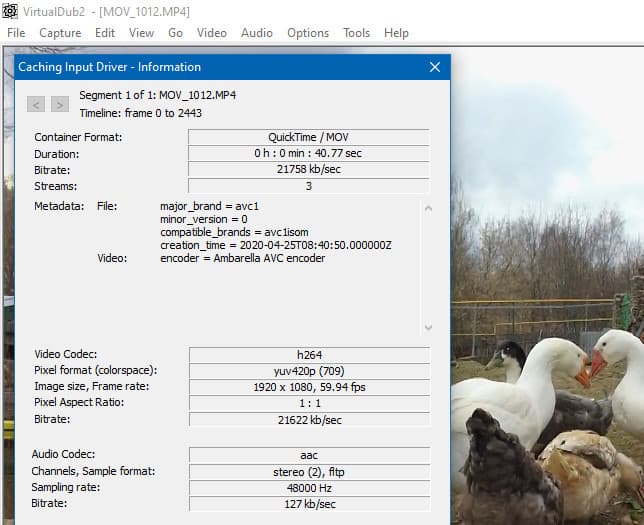Click the Audio Codec: label
The image size is (644, 525).
pos(63,454)
